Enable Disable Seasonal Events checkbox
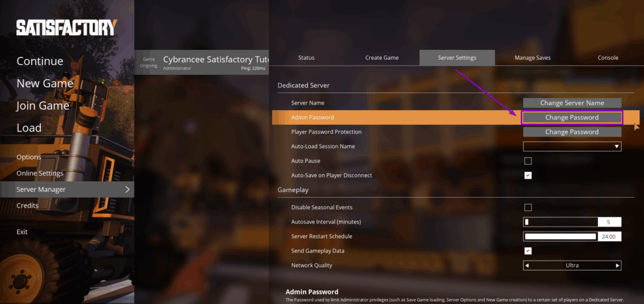 (x=528, y=208)
